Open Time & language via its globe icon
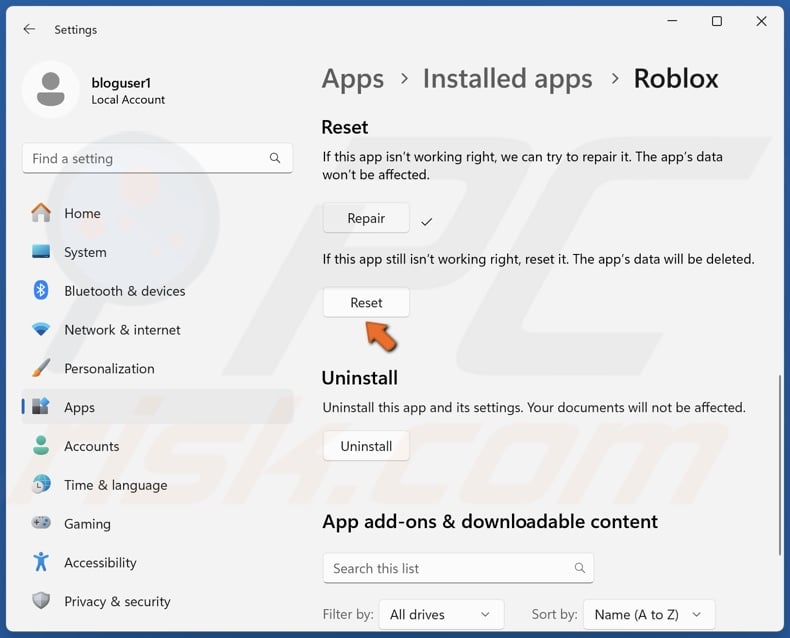 [41, 485]
